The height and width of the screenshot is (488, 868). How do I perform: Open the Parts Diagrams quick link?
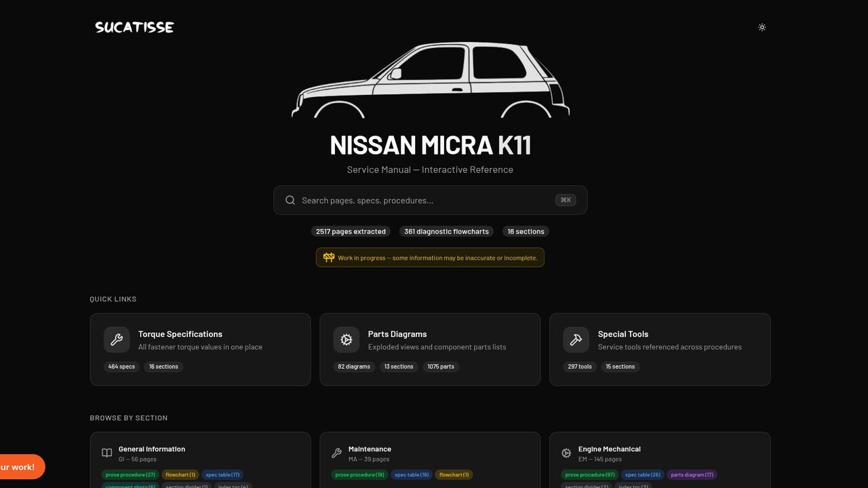coord(430,349)
